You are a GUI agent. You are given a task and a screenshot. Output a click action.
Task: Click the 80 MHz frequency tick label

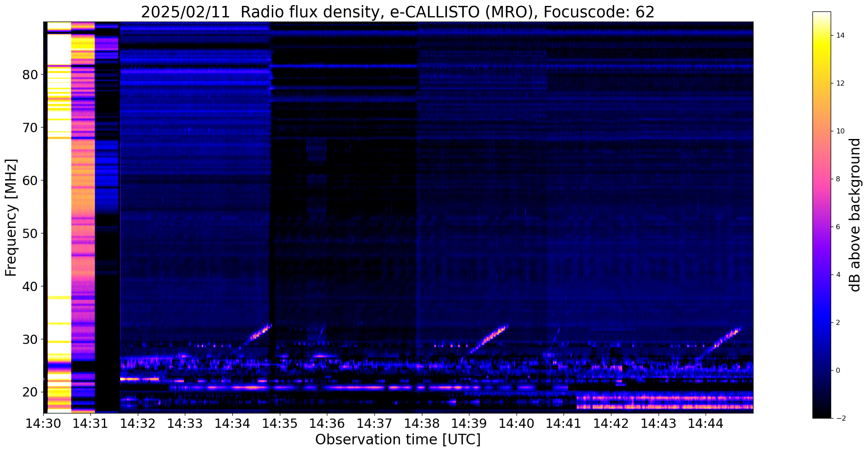click(x=30, y=75)
